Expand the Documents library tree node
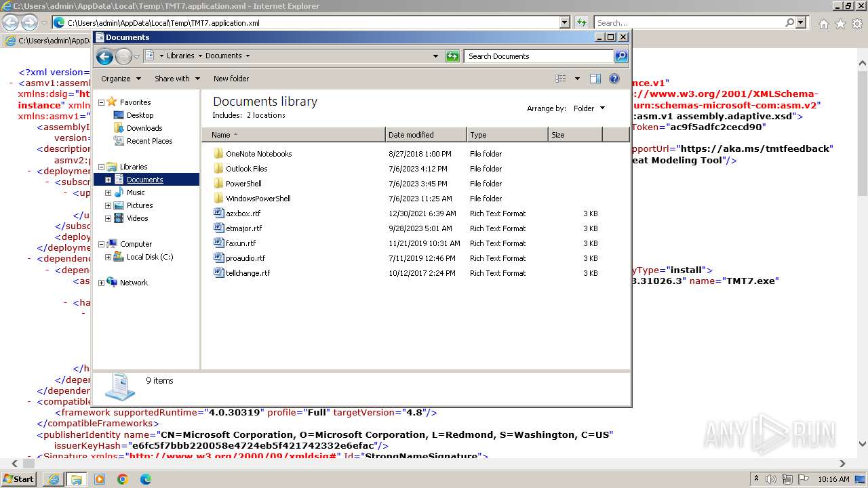This screenshot has width=868, height=488. (108, 180)
